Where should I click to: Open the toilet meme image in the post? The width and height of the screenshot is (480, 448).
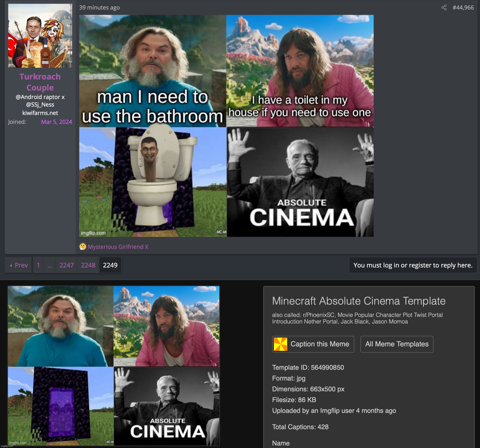[x=226, y=126]
